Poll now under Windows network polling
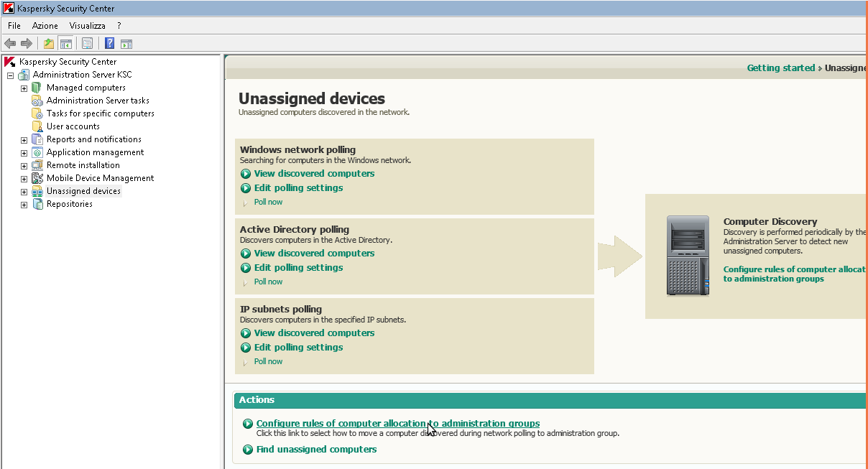The height and width of the screenshot is (469, 868). coord(268,202)
